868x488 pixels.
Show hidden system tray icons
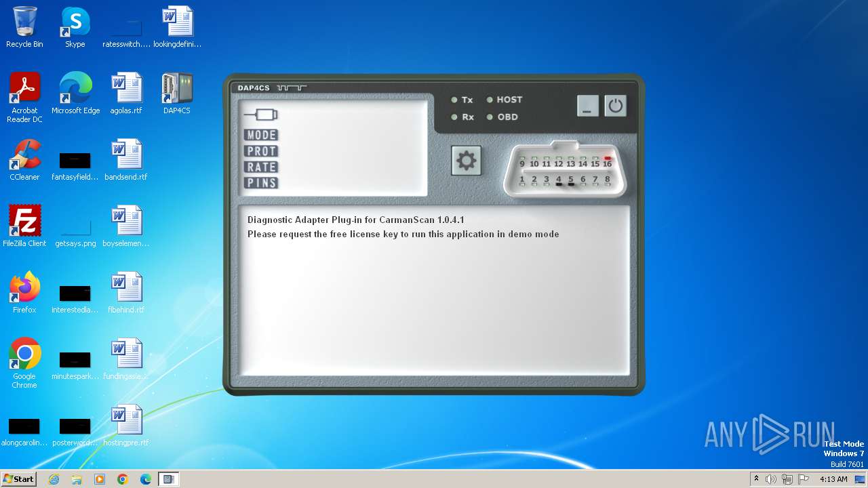pos(756,479)
